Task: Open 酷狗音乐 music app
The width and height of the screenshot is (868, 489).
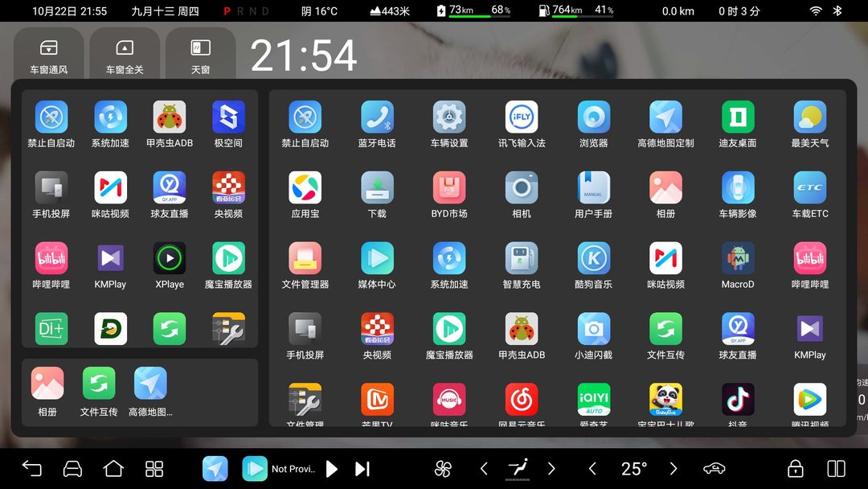Action: click(x=593, y=259)
